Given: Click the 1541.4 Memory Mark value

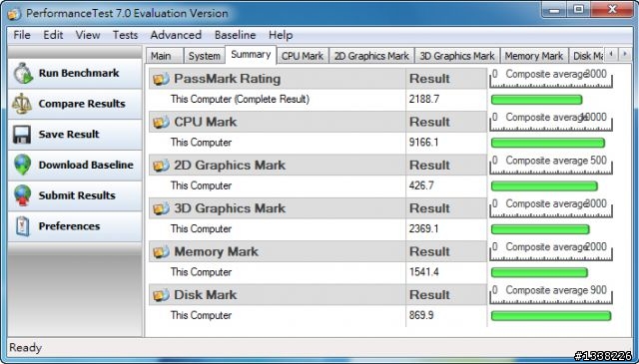Looking at the screenshot, I should pyautogui.click(x=423, y=272).
